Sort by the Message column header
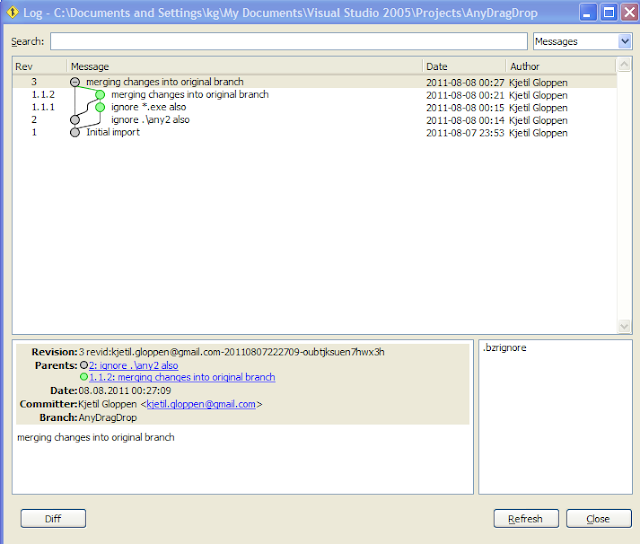The width and height of the screenshot is (640, 544). coord(244,66)
